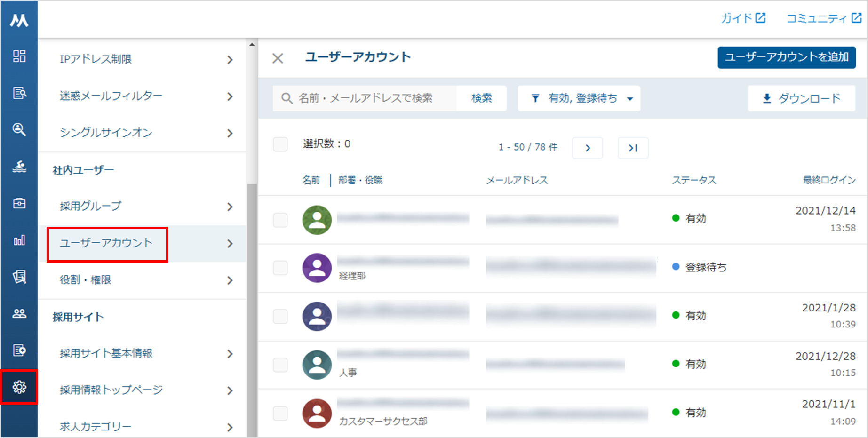868x438 pixels.
Task: Click the people group icon in sidebar
Action: click(19, 313)
